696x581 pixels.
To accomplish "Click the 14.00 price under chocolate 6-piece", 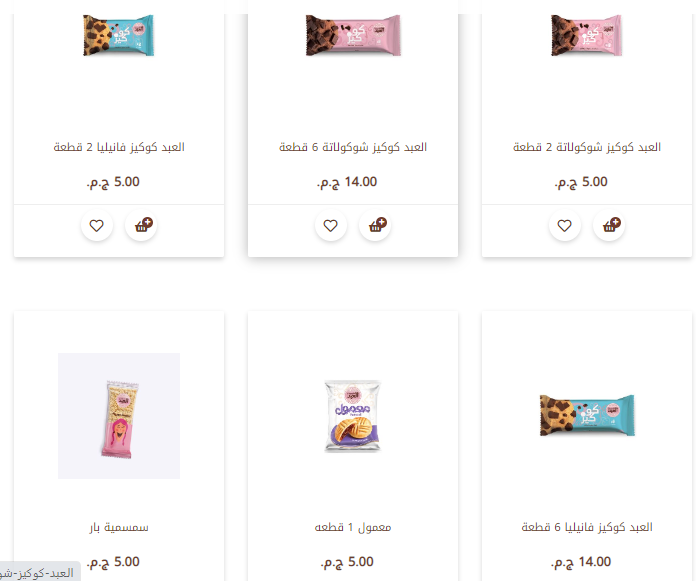I will click(347, 182).
